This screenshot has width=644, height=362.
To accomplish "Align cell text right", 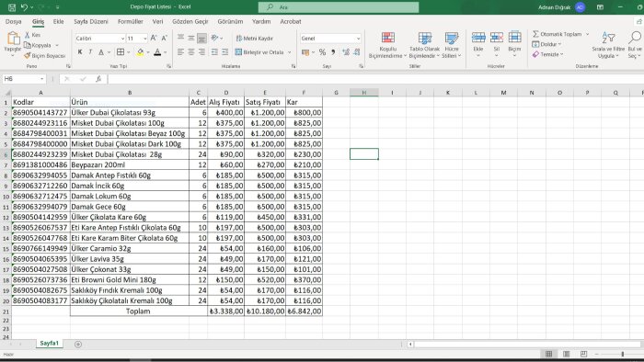I will pyautogui.click(x=201, y=52).
